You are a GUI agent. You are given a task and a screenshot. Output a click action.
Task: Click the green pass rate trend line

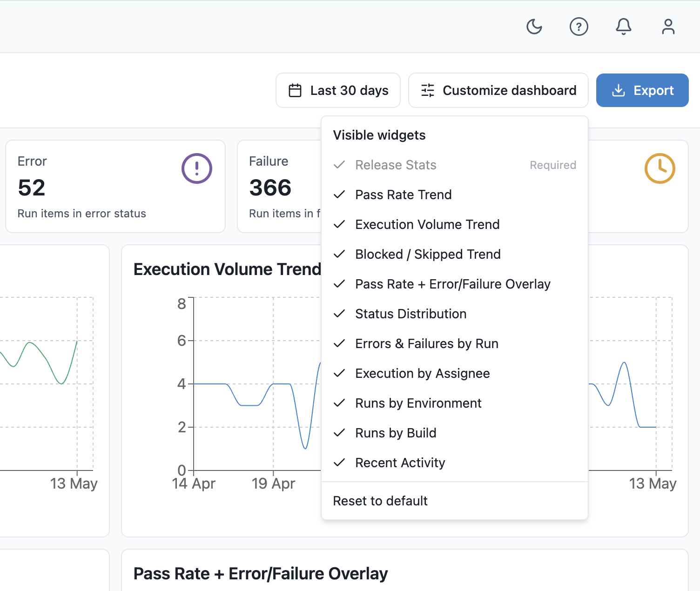point(29,343)
